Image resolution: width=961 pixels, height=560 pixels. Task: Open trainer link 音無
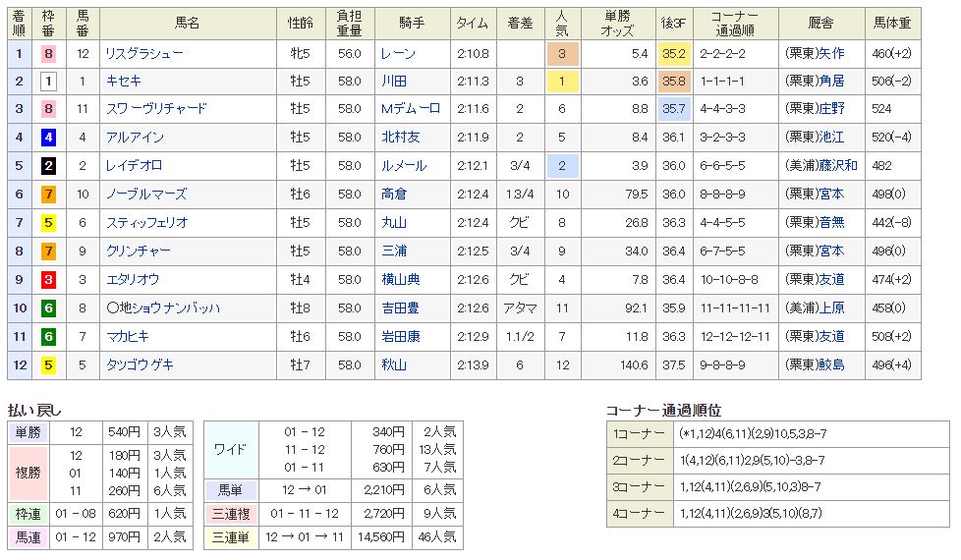tap(831, 222)
